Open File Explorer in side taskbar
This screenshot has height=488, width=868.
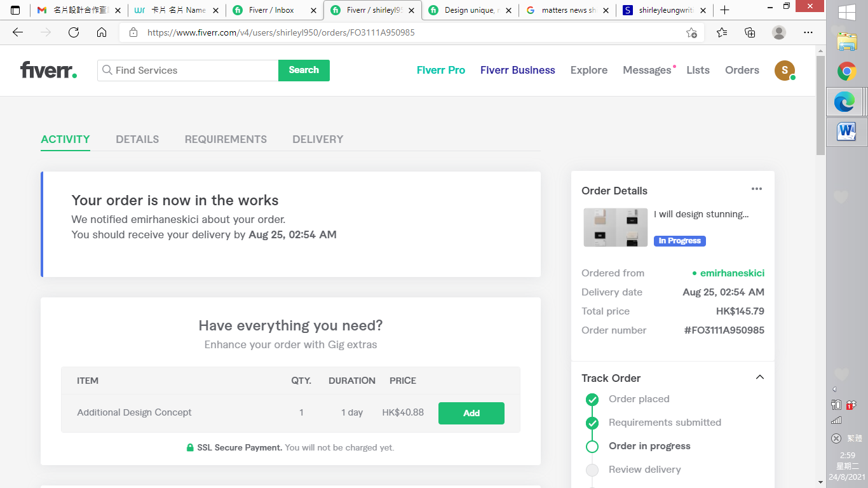(x=846, y=41)
